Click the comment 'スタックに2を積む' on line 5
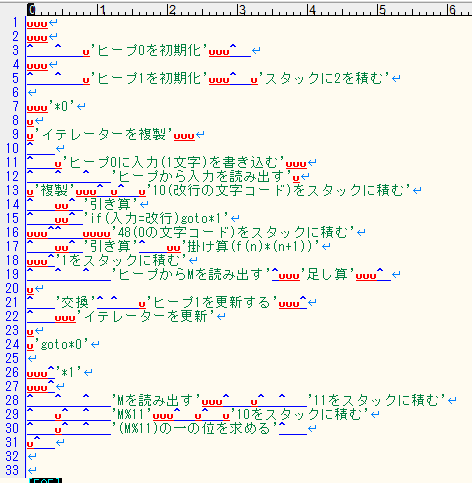The image size is (472, 483). coord(324,79)
